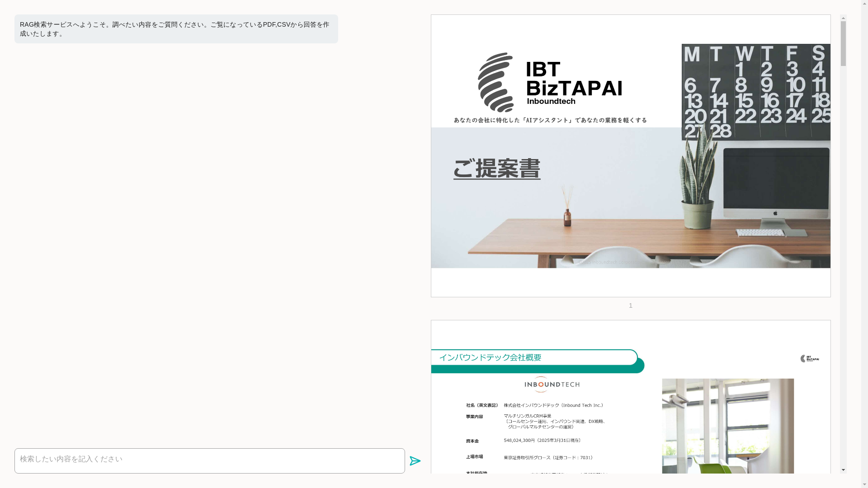Click page number 1 label

pyautogui.click(x=631, y=305)
